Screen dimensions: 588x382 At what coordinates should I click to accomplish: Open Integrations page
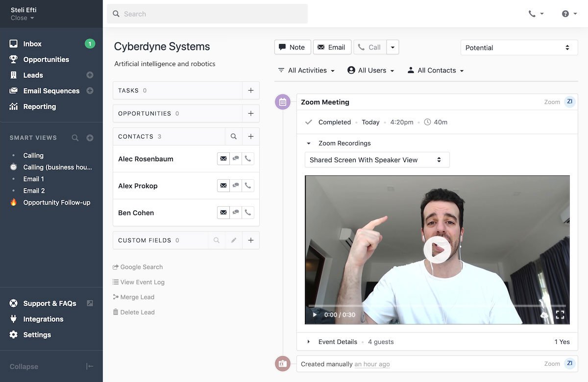[x=43, y=319]
